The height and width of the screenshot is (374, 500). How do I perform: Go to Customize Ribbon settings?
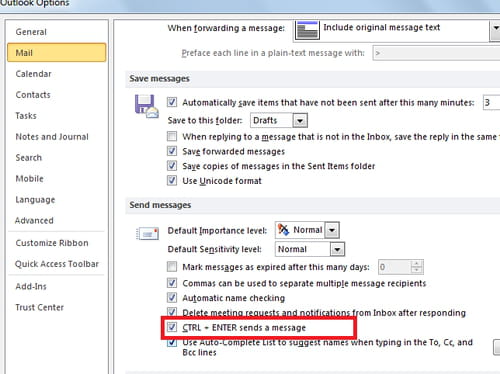[52, 243]
